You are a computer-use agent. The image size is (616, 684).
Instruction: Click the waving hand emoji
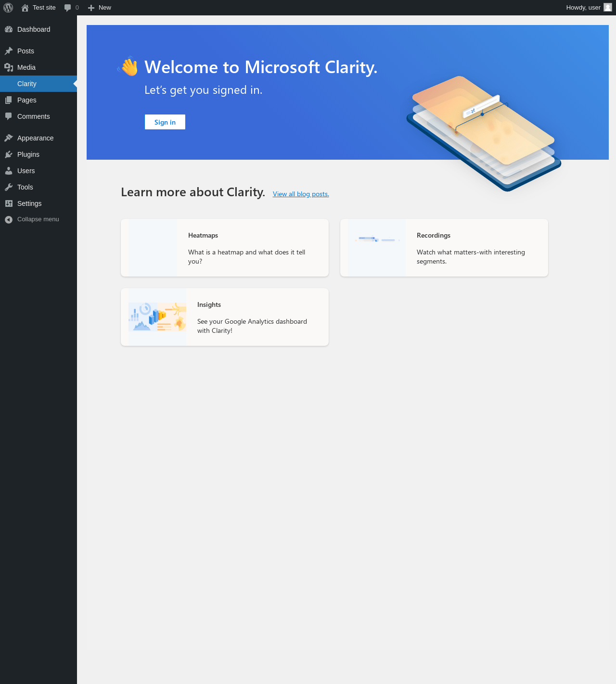[128, 66]
